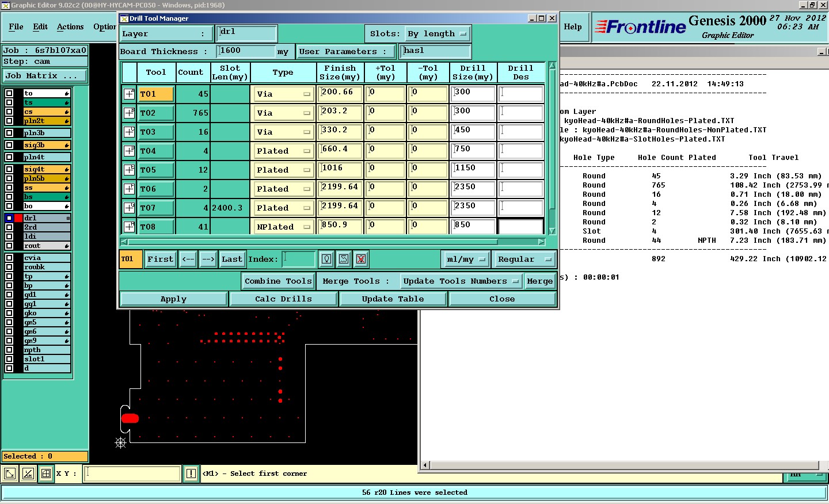829x504 pixels.
Task: Click the hand icon on 'rout' layer
Action: pos(67,246)
